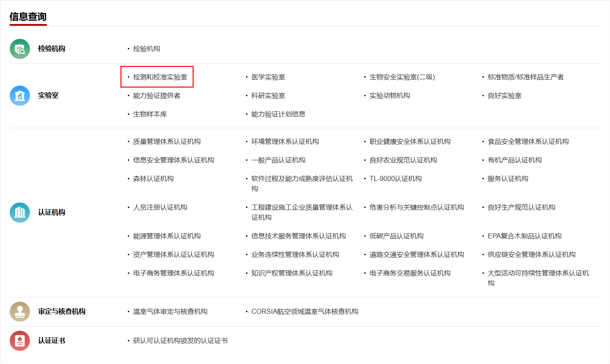Click the red 认证证书 certificate icon
Viewport: 610px width, 364px height.
pyautogui.click(x=20, y=341)
